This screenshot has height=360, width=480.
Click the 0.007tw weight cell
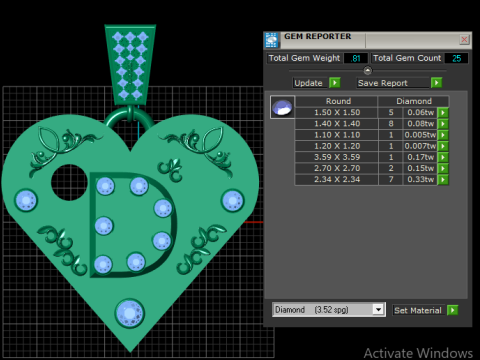click(x=420, y=146)
